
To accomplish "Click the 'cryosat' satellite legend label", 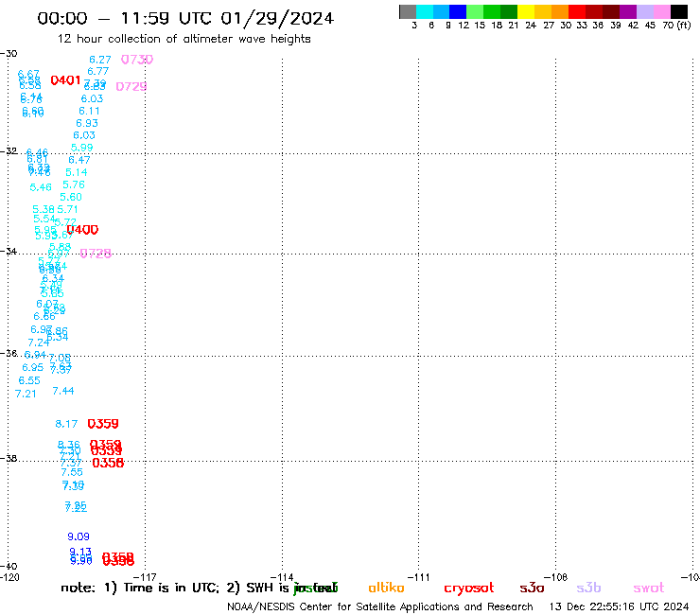I will [469, 589].
